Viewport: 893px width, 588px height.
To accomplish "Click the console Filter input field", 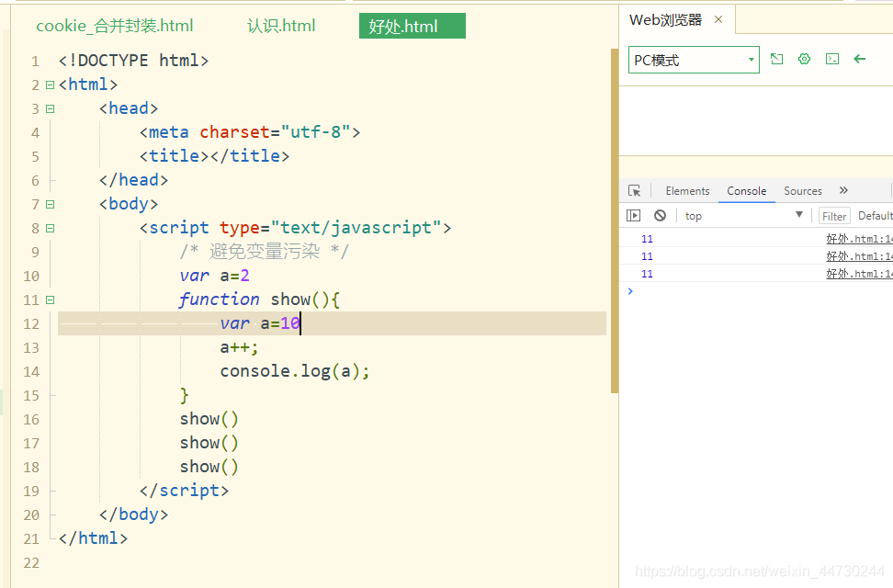I will (834, 216).
